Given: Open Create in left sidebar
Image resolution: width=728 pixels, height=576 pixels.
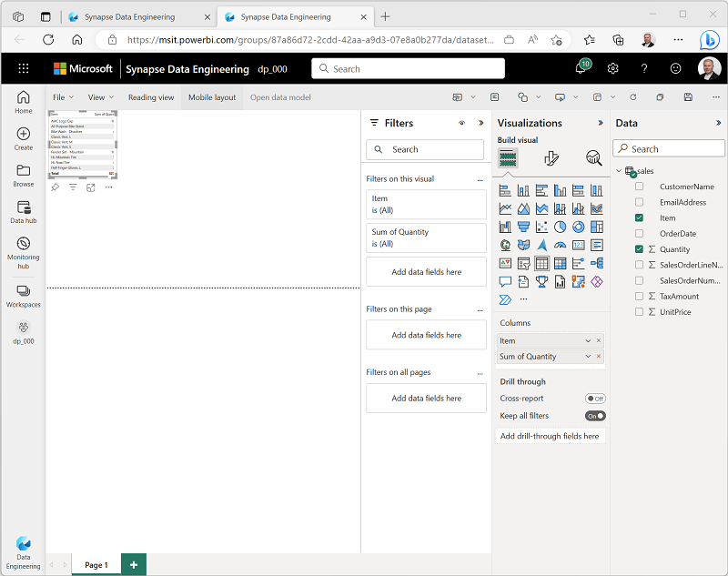Looking at the screenshot, I should coord(24,139).
